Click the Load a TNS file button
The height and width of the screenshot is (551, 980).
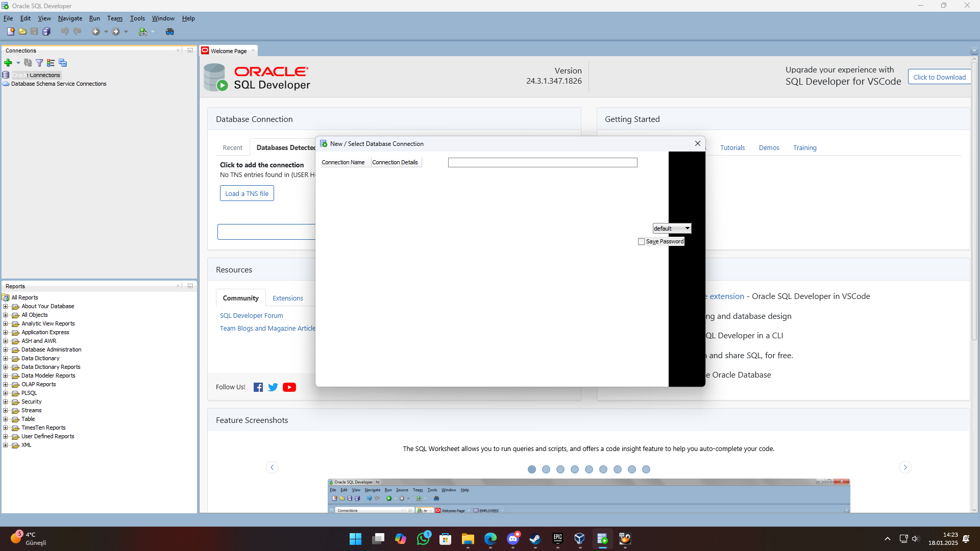tap(247, 193)
